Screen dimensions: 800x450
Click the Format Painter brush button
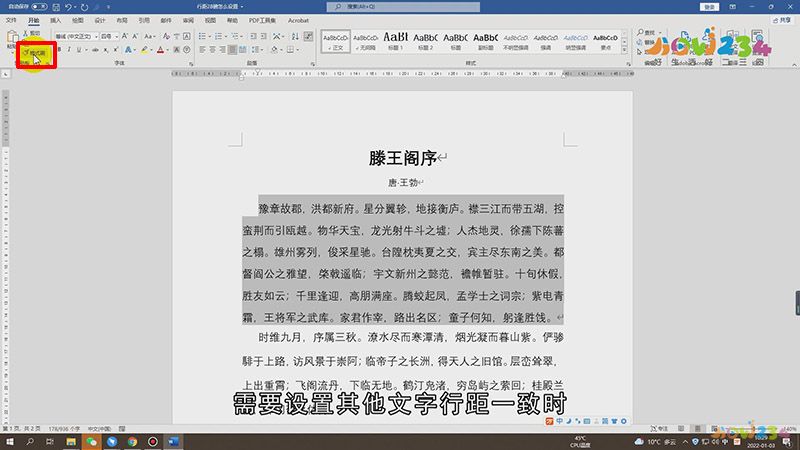click(35, 53)
